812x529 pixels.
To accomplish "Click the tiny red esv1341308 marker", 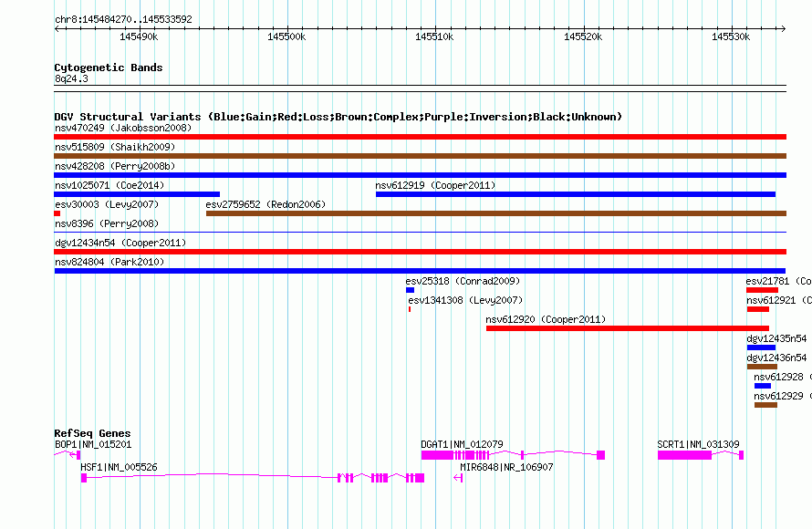I will (x=409, y=309).
